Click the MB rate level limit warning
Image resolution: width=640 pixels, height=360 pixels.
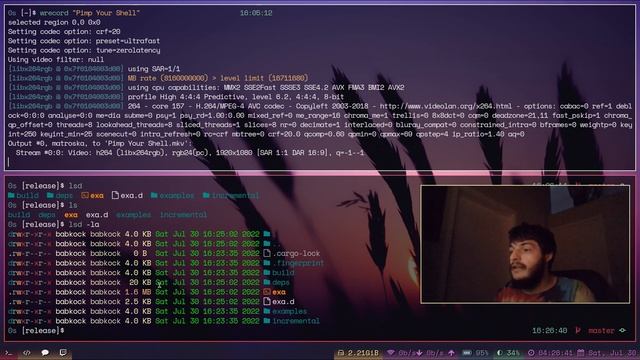pos(218,78)
